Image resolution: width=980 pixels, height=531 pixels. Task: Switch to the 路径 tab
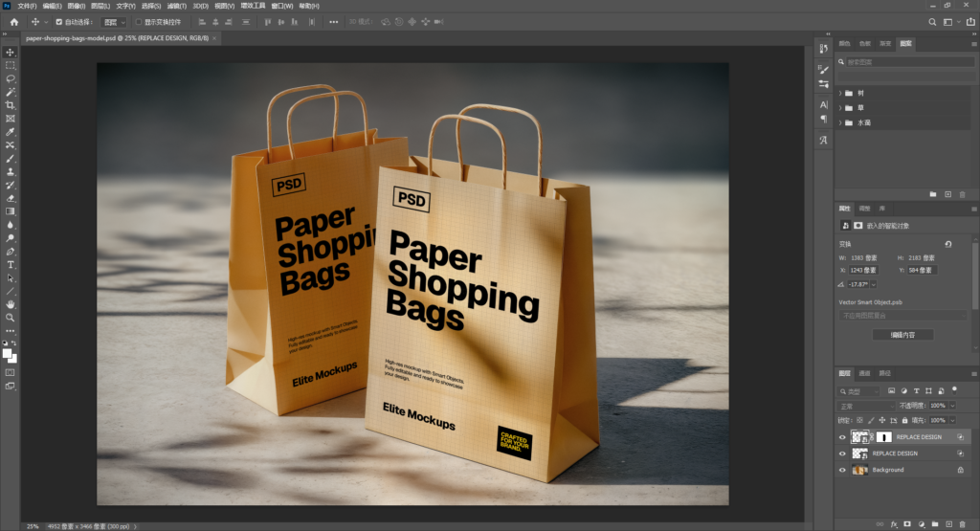pyautogui.click(x=884, y=373)
